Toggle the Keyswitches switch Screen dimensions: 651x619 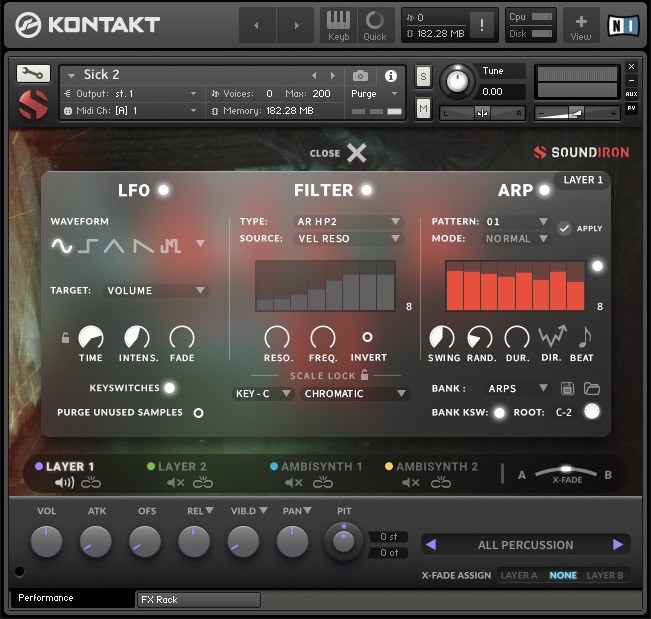[x=169, y=388]
